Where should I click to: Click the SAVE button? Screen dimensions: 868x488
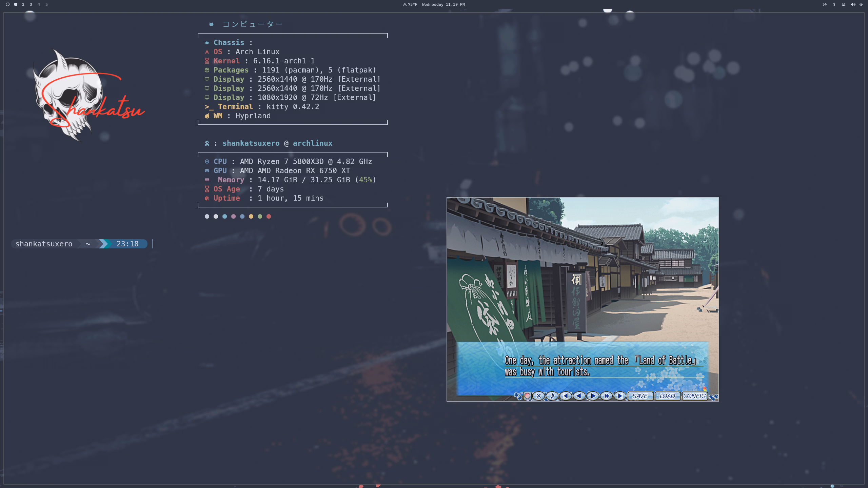coord(640,396)
